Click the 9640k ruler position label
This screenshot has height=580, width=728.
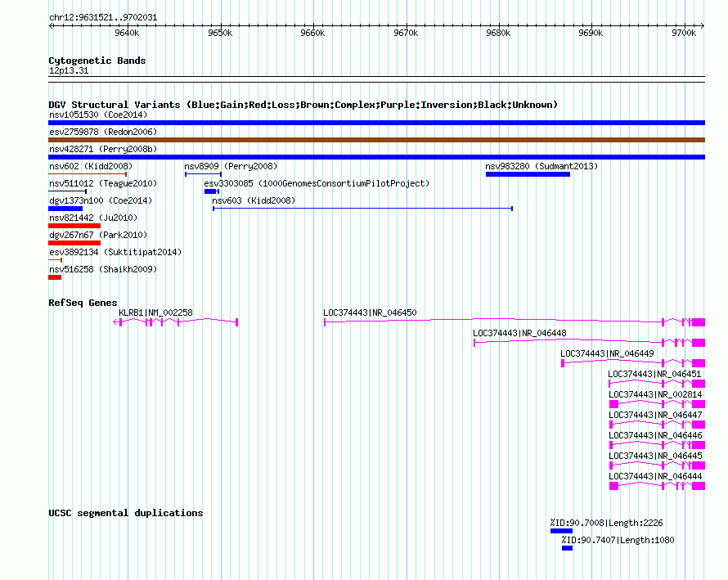click(128, 33)
